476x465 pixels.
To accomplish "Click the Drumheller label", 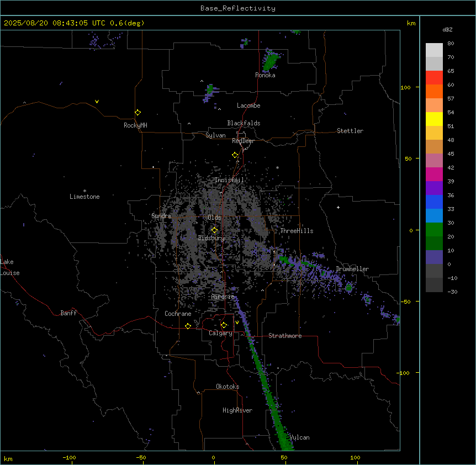I will pos(352,269).
